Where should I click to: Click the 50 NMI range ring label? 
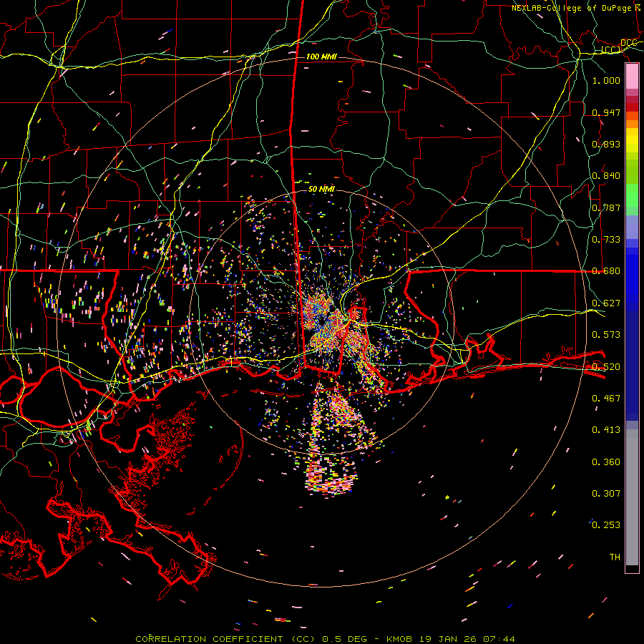[321, 189]
